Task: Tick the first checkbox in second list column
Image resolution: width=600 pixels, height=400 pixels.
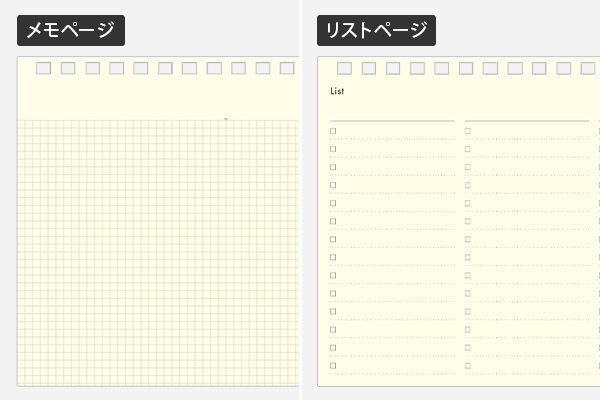Action: pos(468,131)
